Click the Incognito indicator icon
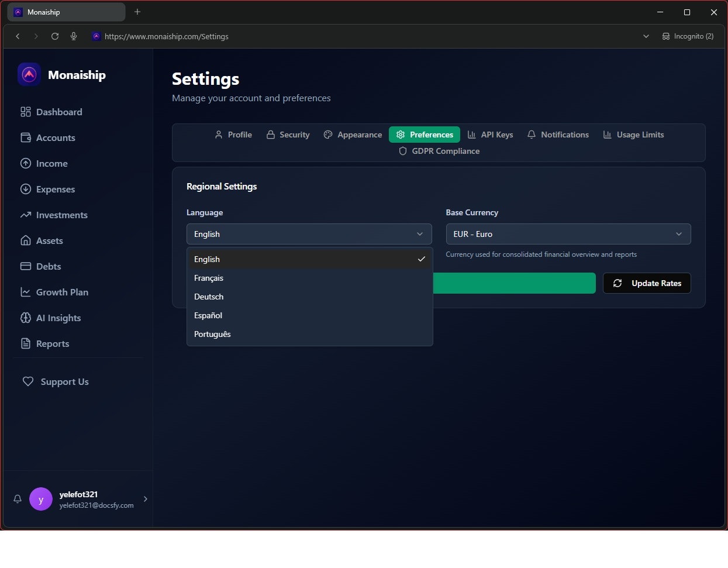This screenshot has height=568, width=728. (665, 36)
